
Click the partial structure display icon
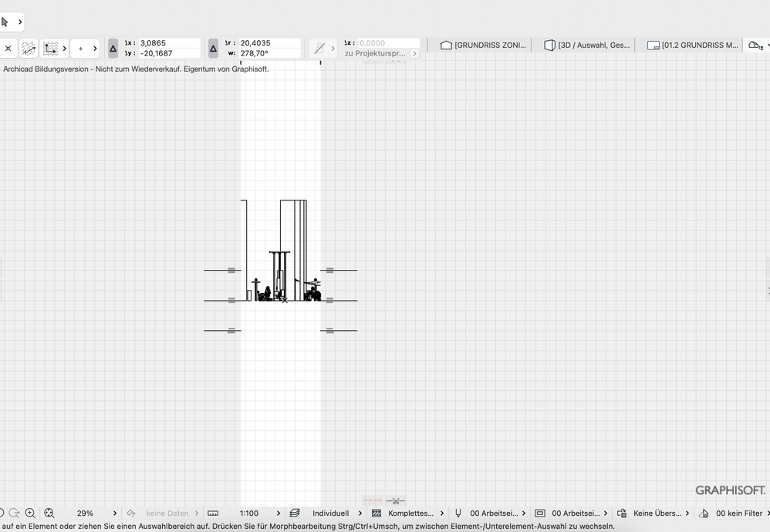tap(377, 513)
